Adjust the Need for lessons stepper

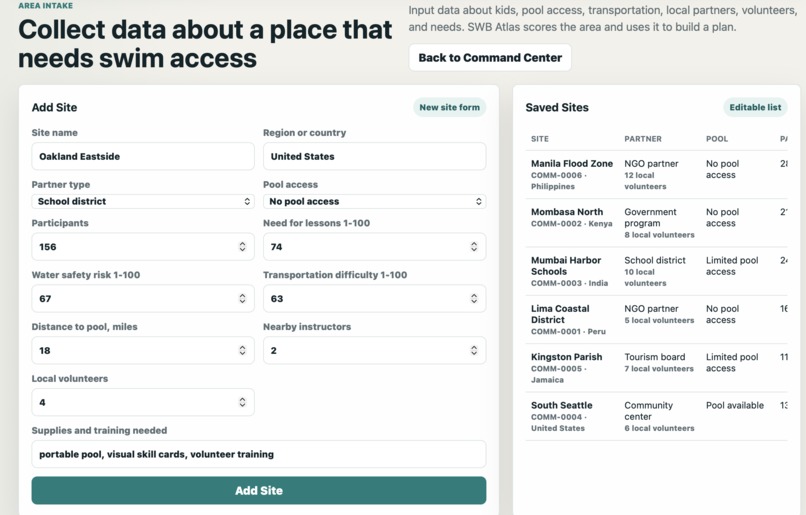point(474,247)
